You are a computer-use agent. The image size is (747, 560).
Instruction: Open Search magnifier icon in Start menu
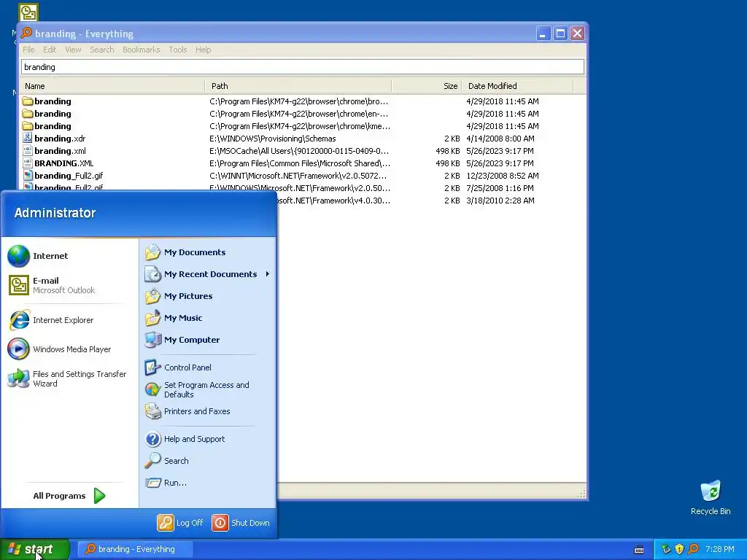[153, 461]
